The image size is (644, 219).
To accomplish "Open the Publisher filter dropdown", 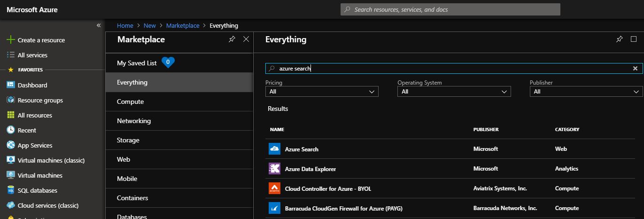I will click(586, 92).
